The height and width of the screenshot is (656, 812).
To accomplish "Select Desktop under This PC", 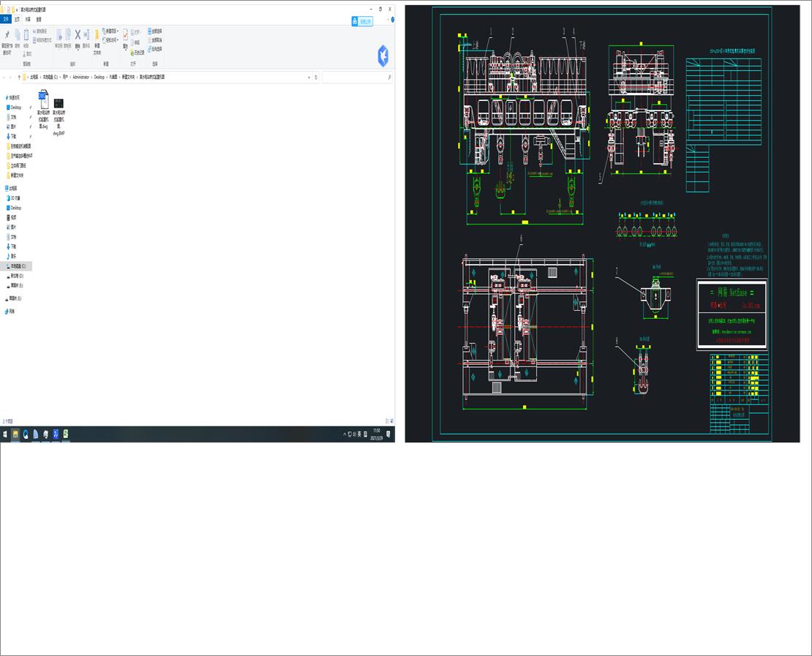I will [x=14, y=208].
